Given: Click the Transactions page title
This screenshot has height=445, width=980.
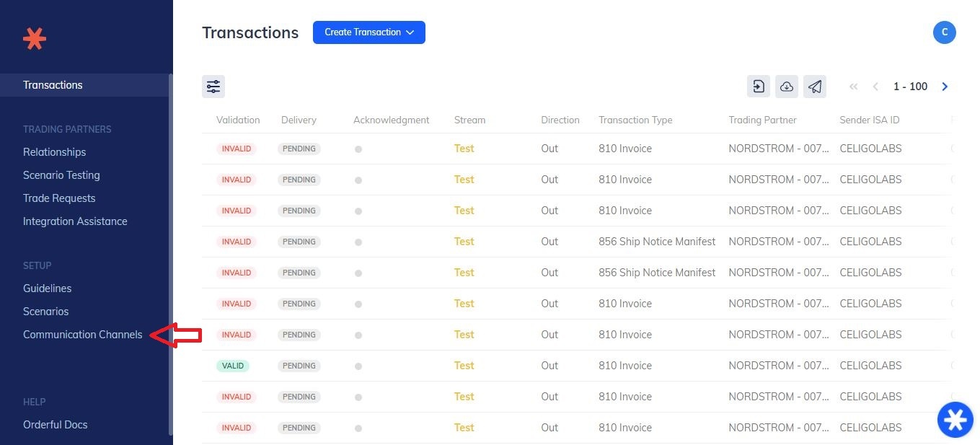Looking at the screenshot, I should coord(250,32).
